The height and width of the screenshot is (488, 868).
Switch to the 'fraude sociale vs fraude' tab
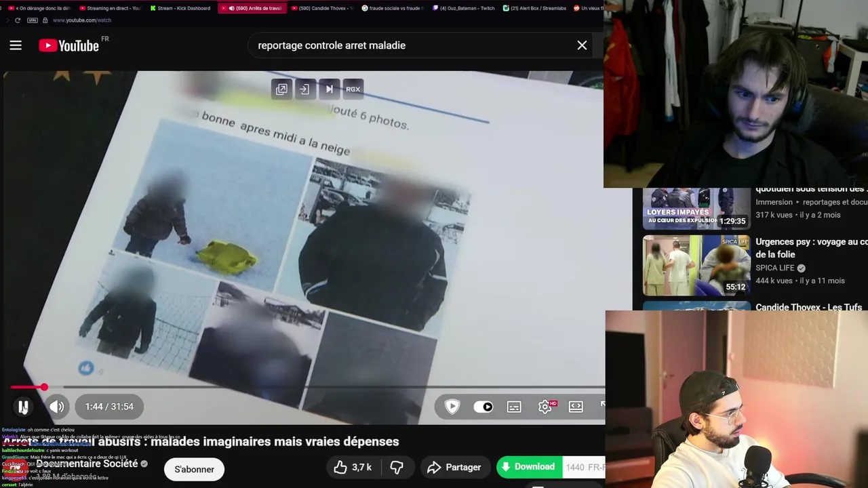393,8
